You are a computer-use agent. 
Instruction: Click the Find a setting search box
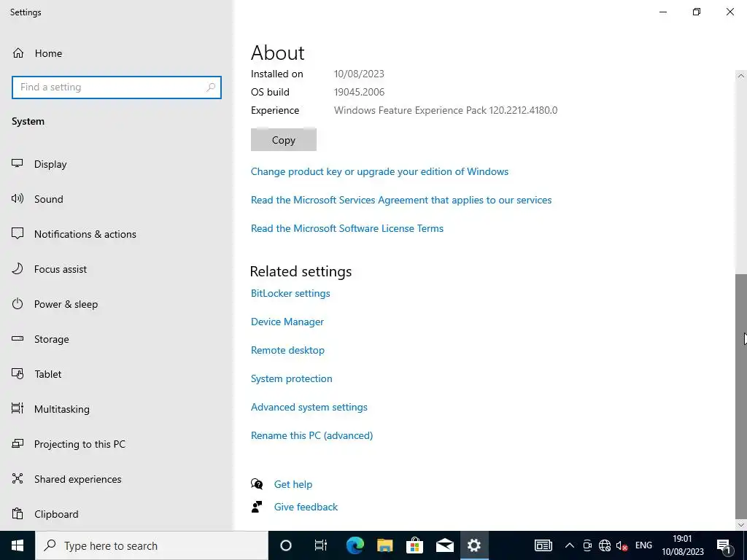coord(117,87)
